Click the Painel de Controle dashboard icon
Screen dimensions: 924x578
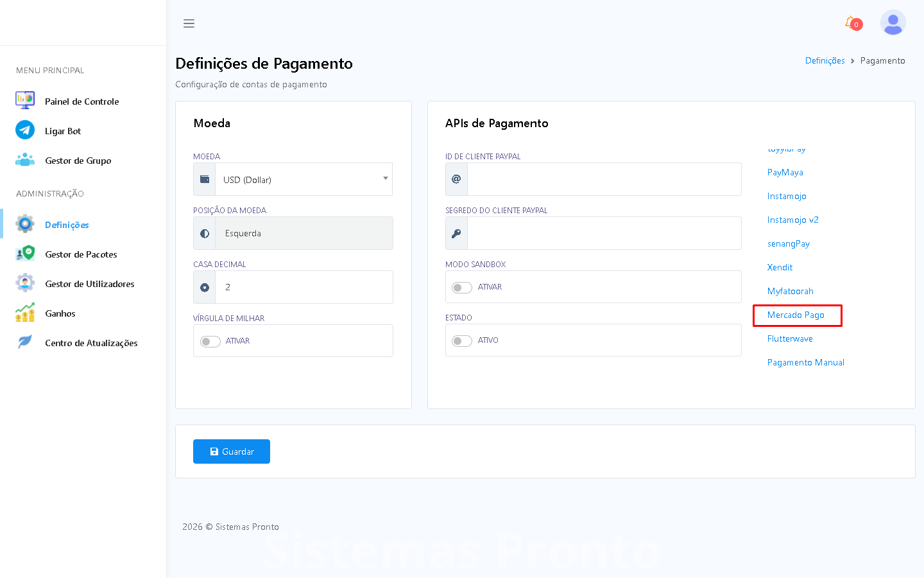coord(25,101)
